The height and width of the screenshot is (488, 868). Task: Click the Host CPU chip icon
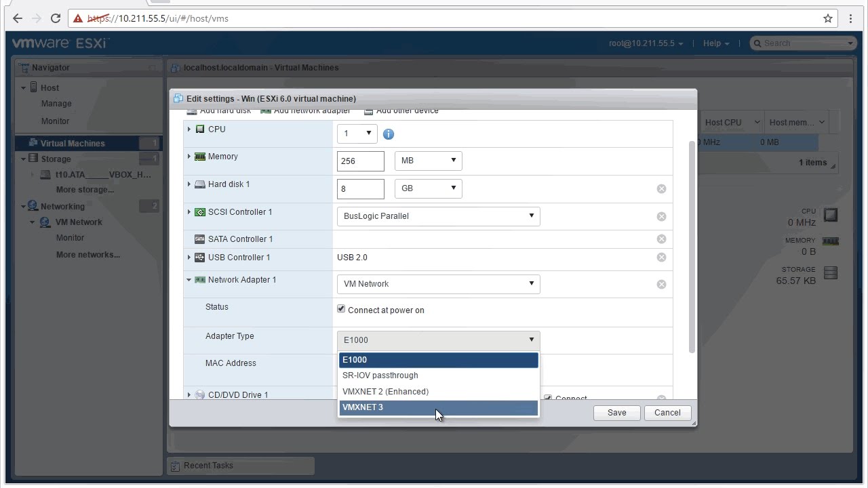(x=831, y=216)
